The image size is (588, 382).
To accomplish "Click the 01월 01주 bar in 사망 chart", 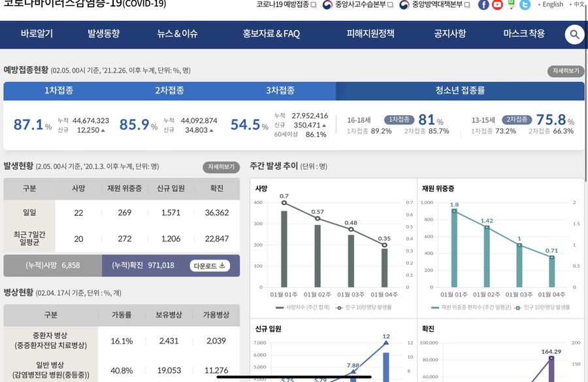I will coord(284,249).
